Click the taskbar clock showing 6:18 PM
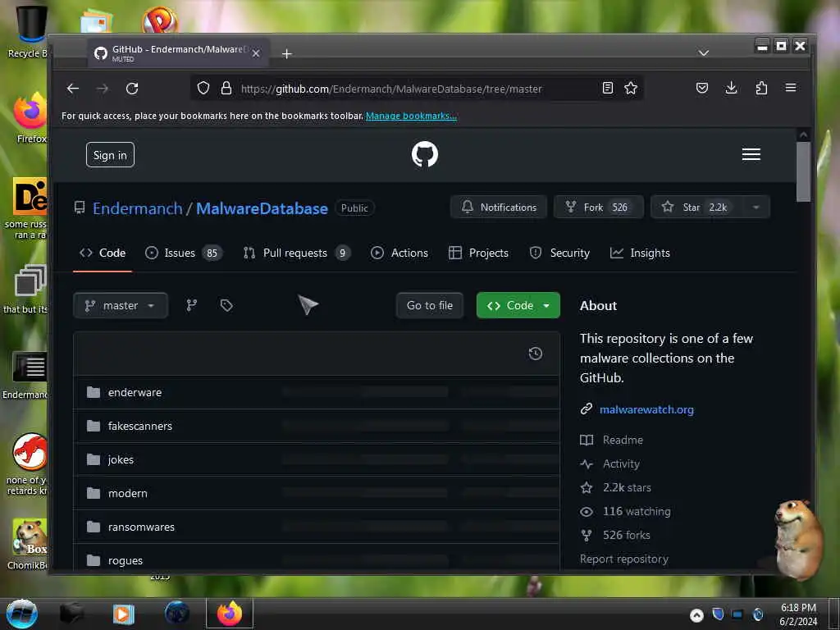This screenshot has height=630, width=840. pos(798,614)
